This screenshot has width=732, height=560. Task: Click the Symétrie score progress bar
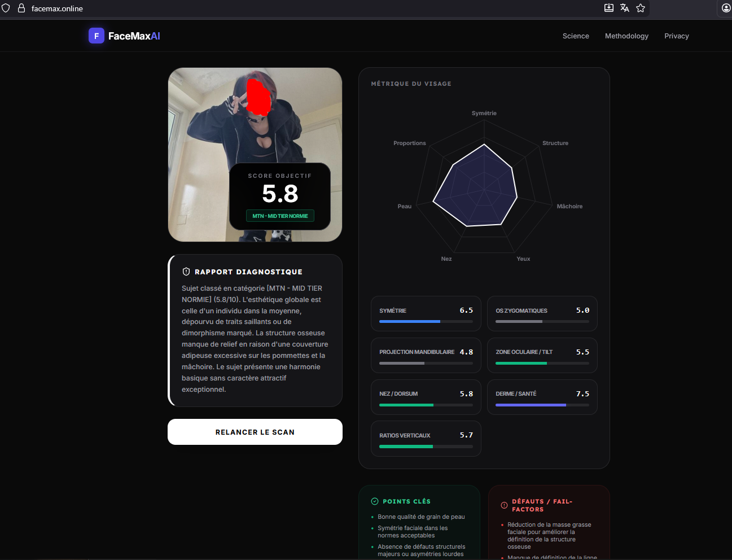[x=426, y=321]
